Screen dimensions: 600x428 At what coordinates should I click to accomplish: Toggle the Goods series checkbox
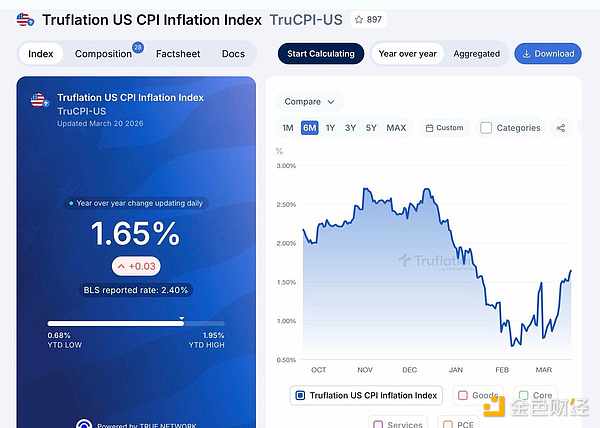pos(463,395)
